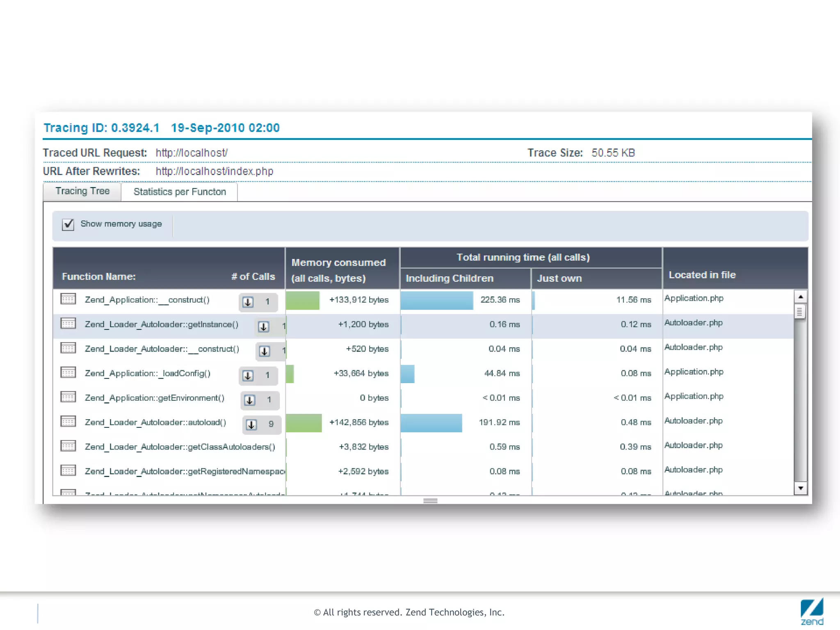Image resolution: width=840 pixels, height=630 pixels.
Task: Click the table icon for Zend_Application::getEnvironment()
Action: pyautogui.click(x=68, y=397)
